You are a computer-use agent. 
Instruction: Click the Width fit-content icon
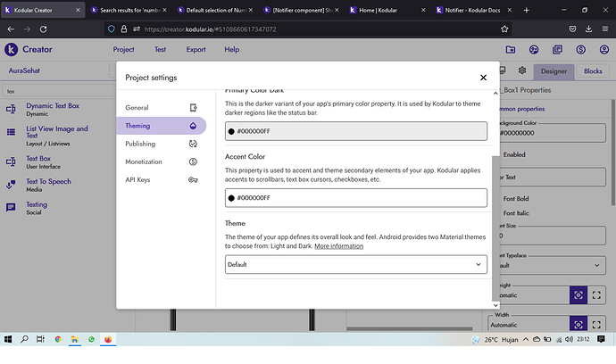pyautogui.click(x=579, y=325)
